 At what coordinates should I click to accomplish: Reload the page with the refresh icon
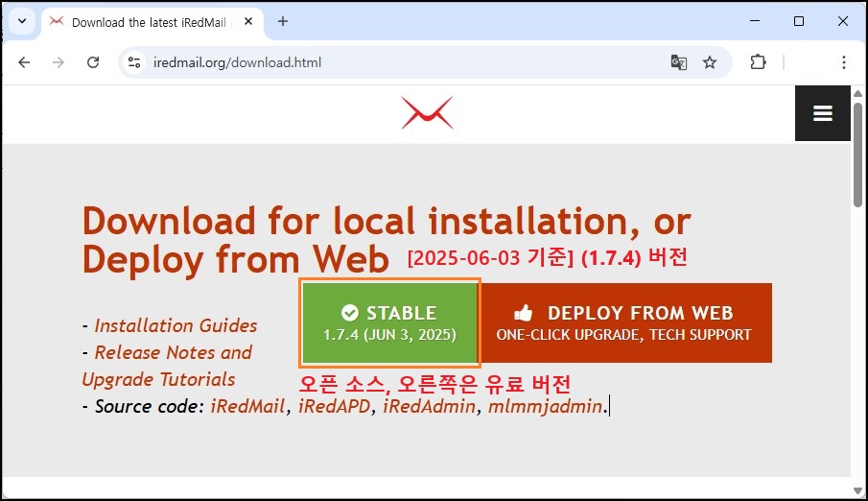[93, 62]
